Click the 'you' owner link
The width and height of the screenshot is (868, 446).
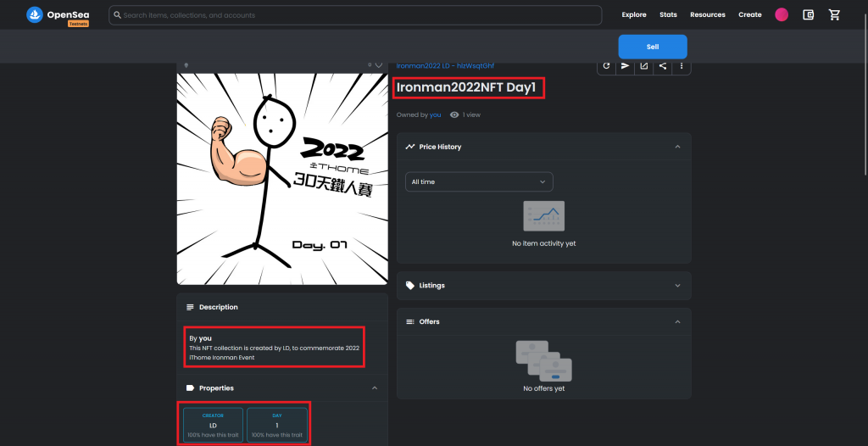[x=435, y=114]
